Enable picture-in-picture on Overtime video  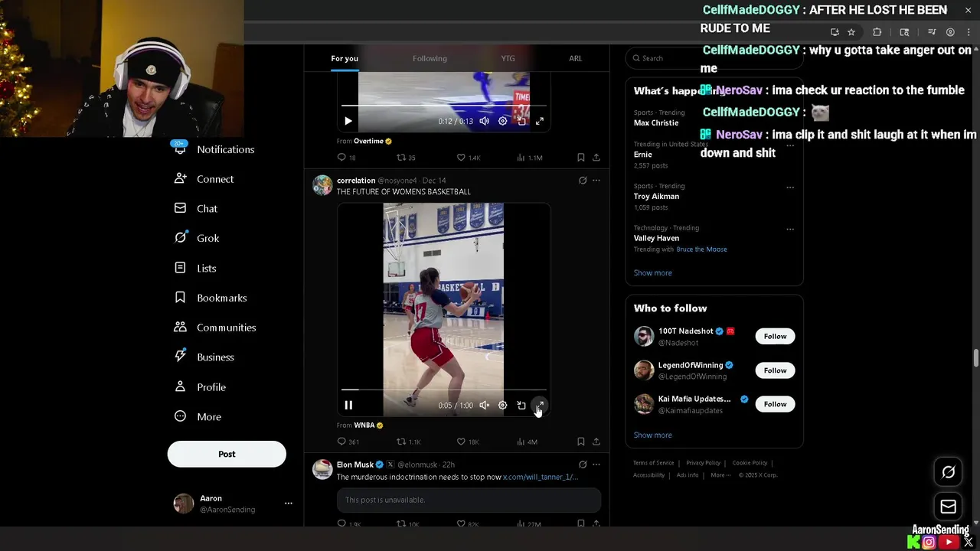click(521, 121)
